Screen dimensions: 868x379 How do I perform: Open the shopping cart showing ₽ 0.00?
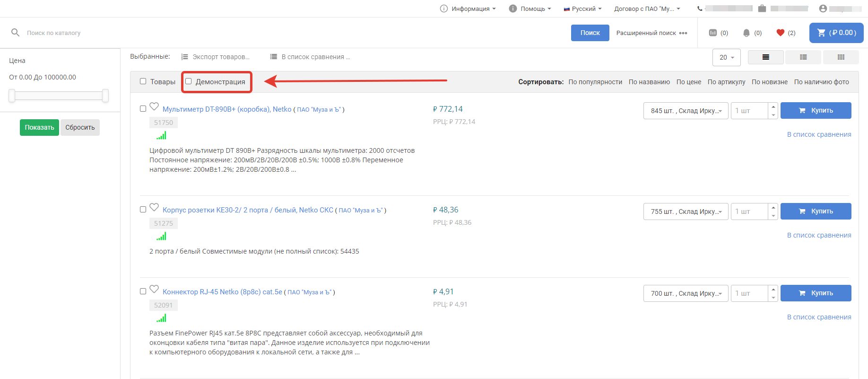click(x=836, y=33)
